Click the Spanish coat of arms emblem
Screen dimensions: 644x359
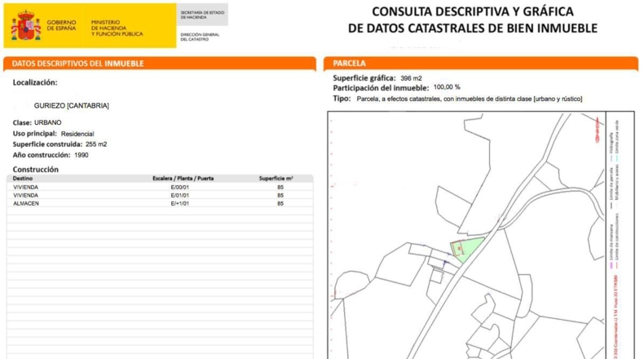click(26, 25)
